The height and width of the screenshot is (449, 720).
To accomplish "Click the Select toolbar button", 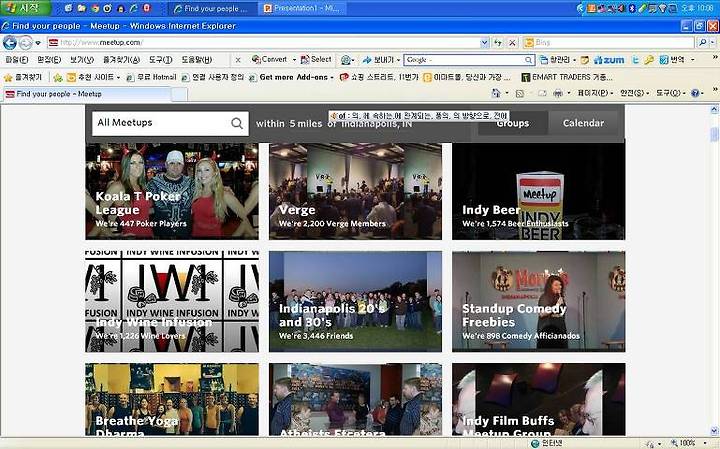I will [316, 60].
